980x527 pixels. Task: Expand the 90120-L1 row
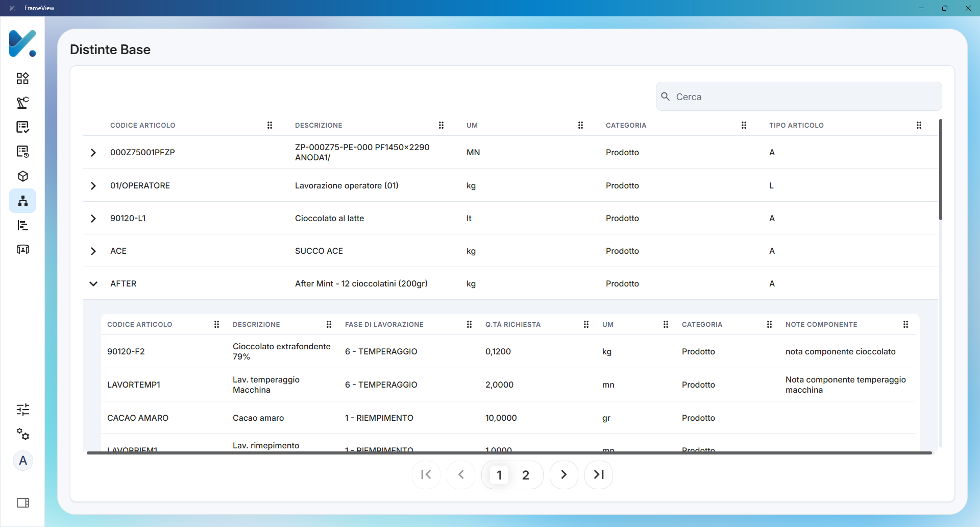(93, 219)
